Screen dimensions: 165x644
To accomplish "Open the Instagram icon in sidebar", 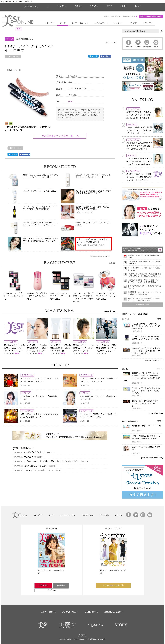I will [x=147, y=43].
